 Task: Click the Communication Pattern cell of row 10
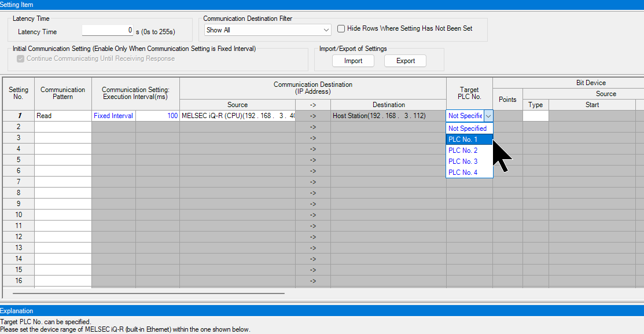click(63, 215)
